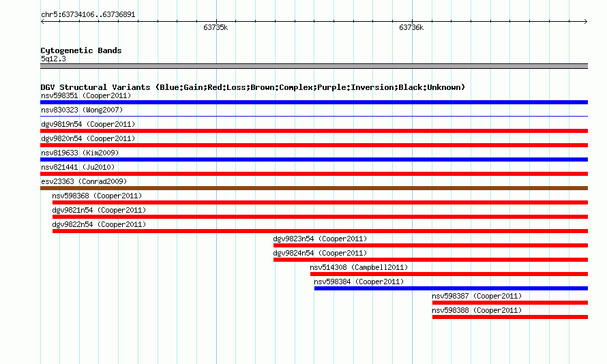Select the brown esv23363 complex variant bar
The image size is (607, 364).
pyautogui.click(x=314, y=188)
